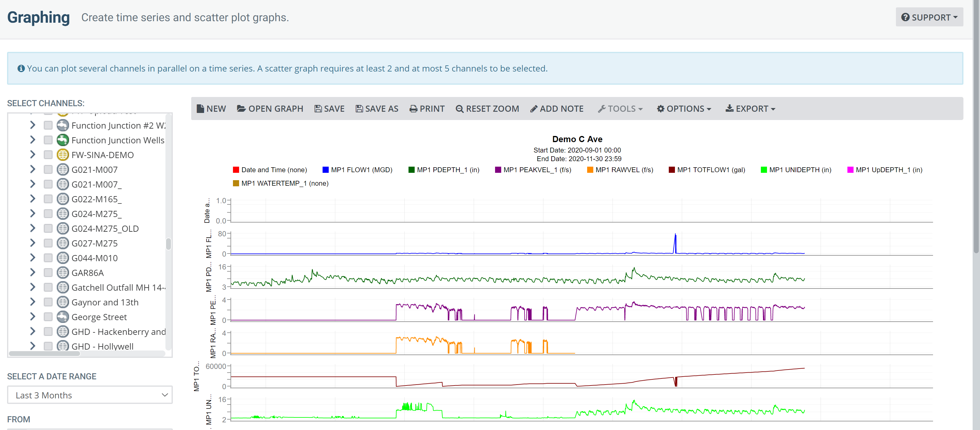The height and width of the screenshot is (430, 980).
Task: Print the graph
Action: coord(427,109)
